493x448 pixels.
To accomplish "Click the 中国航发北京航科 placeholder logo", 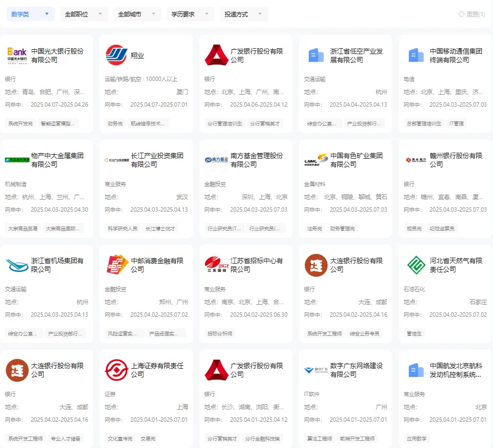I will coord(415,370).
